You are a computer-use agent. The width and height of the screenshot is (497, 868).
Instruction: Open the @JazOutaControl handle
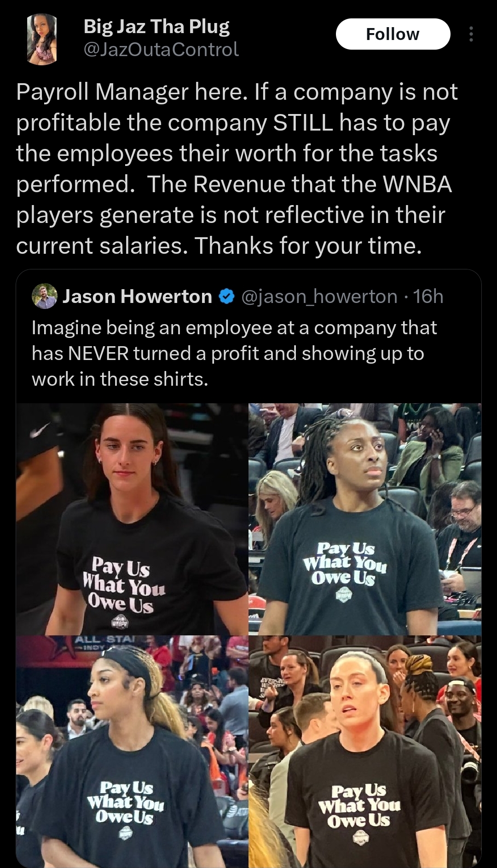coord(161,49)
